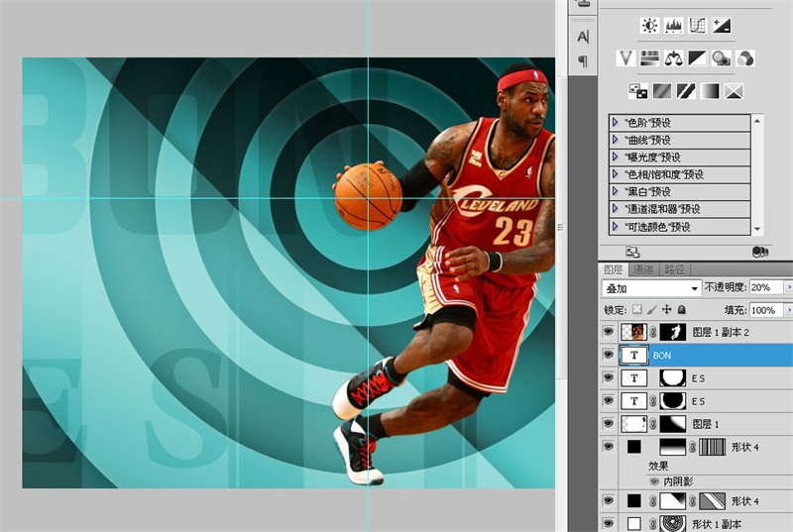Screen dimensions: 793x532
Task: Click the Curves adjustment icon
Action: coord(698,26)
